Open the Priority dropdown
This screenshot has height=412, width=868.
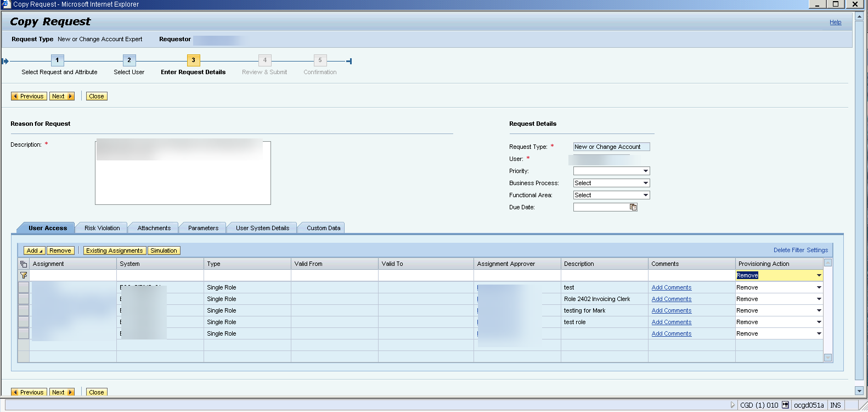(646, 171)
